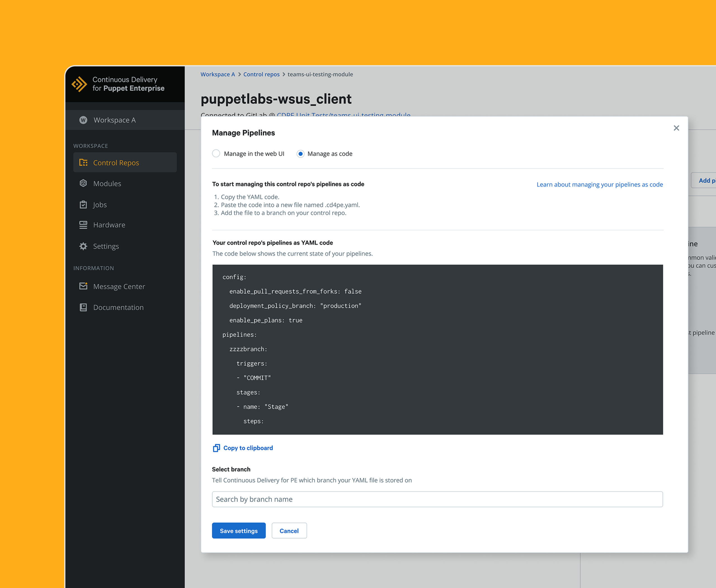Viewport: 716px width, 588px height.
Task: Click the Message Center envelope icon
Action: tap(83, 286)
